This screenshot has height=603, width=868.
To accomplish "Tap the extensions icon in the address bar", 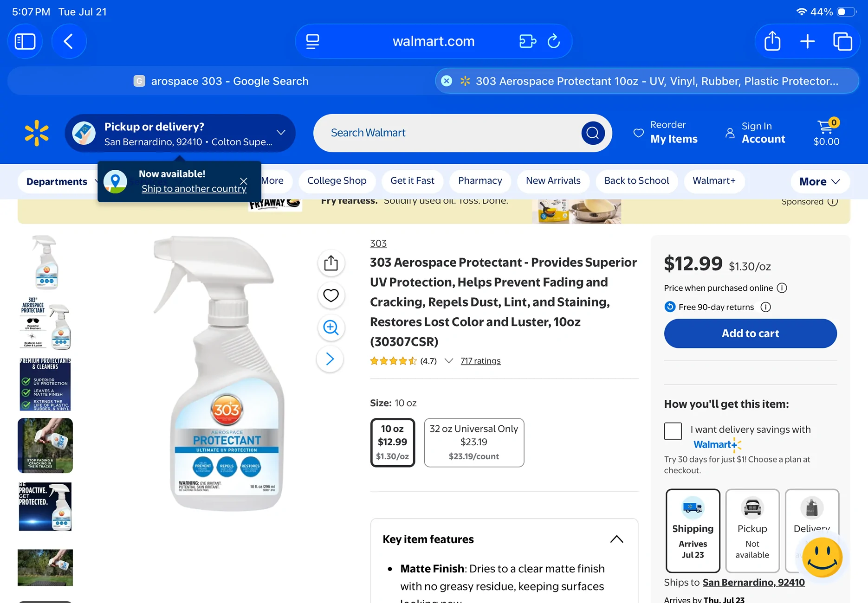I will tap(528, 41).
